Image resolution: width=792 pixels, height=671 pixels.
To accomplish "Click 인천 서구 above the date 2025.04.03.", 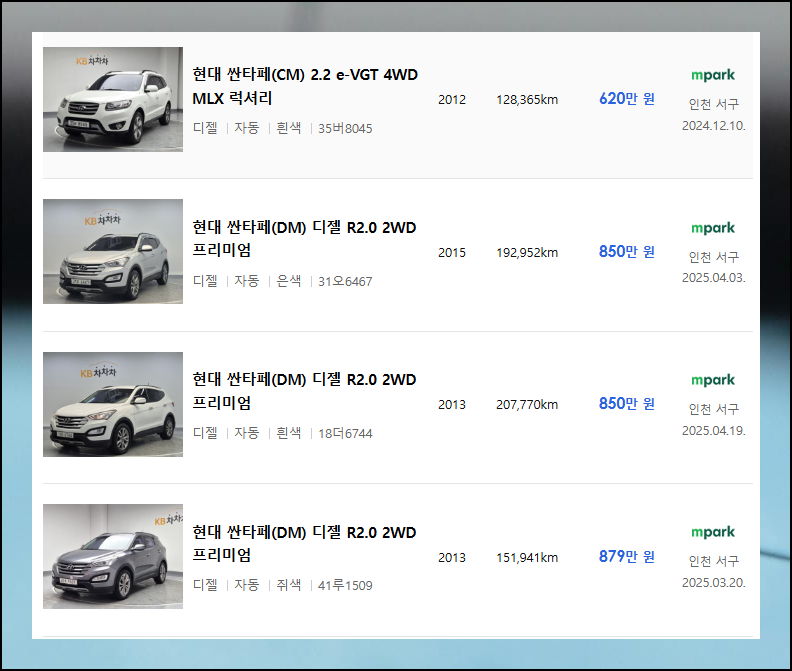I will click(714, 257).
